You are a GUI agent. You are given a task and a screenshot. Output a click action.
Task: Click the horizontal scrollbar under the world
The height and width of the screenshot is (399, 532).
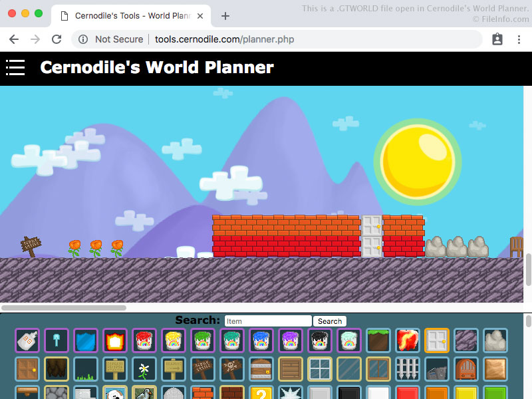(x=64, y=308)
